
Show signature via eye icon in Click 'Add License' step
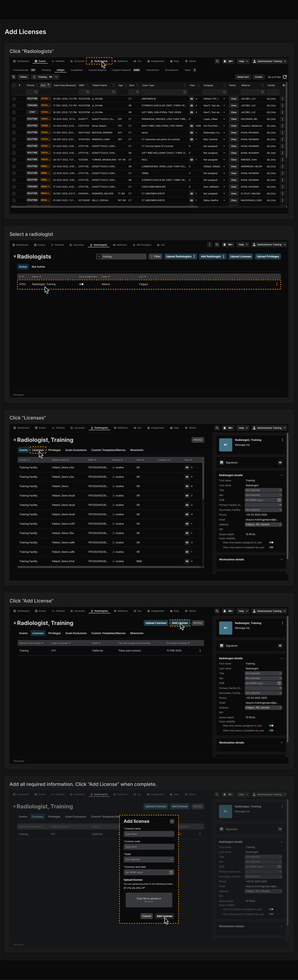pyautogui.click(x=280, y=646)
